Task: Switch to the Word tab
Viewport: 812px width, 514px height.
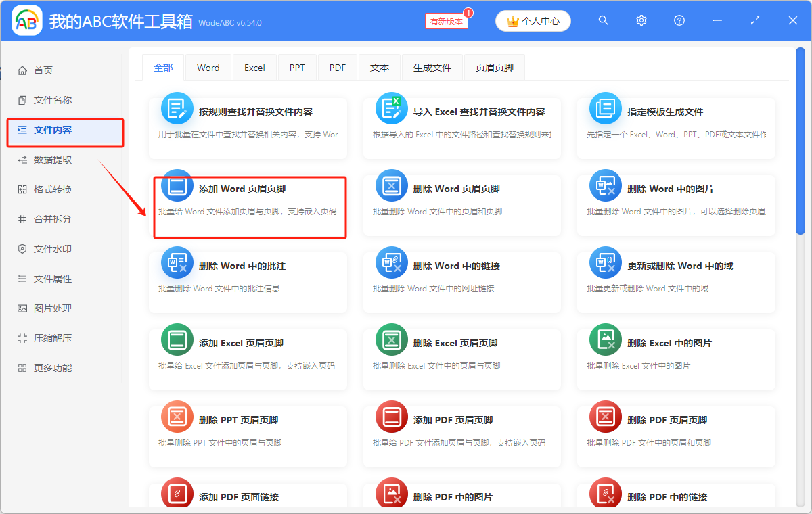Action: (x=208, y=68)
